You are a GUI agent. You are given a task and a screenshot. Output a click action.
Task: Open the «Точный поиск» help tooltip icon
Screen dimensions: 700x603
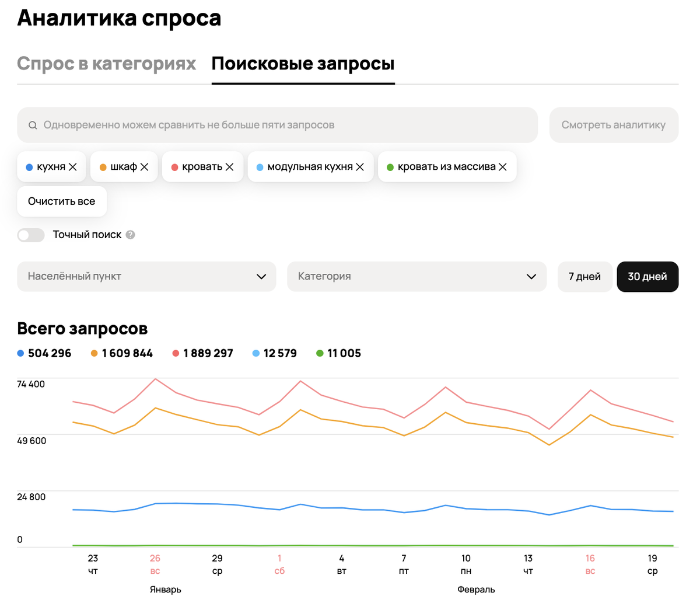pyautogui.click(x=129, y=235)
